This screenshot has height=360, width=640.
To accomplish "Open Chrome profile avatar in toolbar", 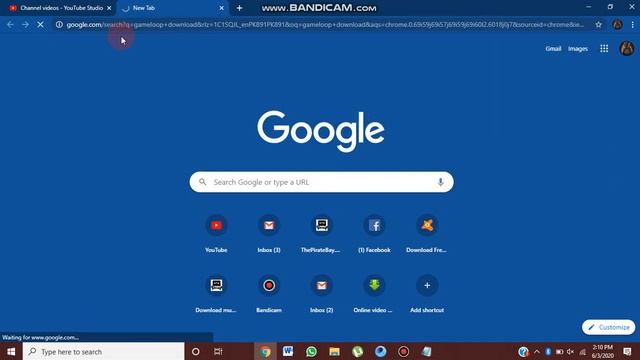I will [617, 24].
